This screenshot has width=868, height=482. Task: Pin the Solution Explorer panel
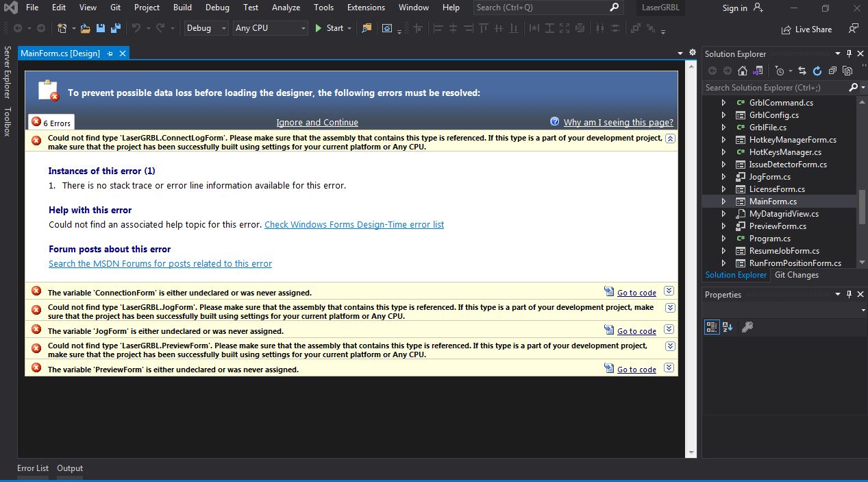pyautogui.click(x=849, y=53)
